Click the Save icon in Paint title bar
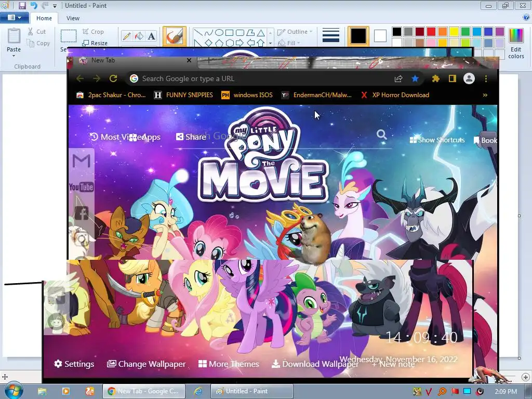This screenshot has width=532, height=399. click(22, 5)
